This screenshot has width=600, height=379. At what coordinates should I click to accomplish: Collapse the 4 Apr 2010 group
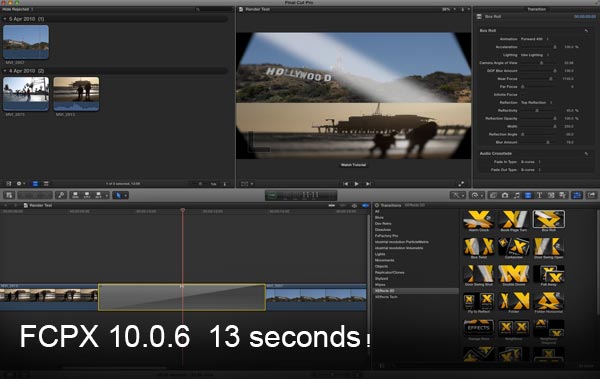tap(5, 71)
